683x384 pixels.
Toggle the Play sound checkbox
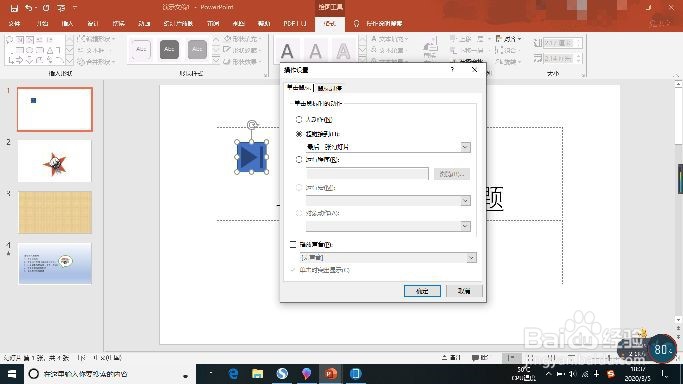point(293,245)
